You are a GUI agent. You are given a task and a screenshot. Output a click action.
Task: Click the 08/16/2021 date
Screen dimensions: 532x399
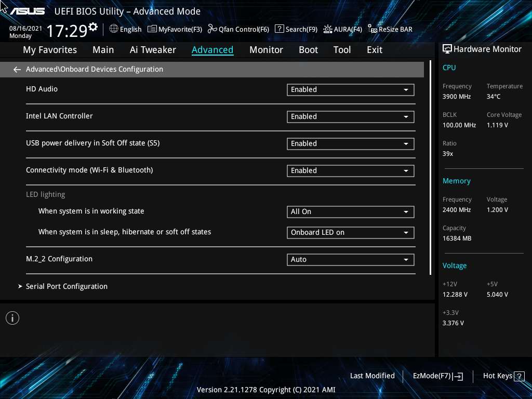(x=25, y=29)
